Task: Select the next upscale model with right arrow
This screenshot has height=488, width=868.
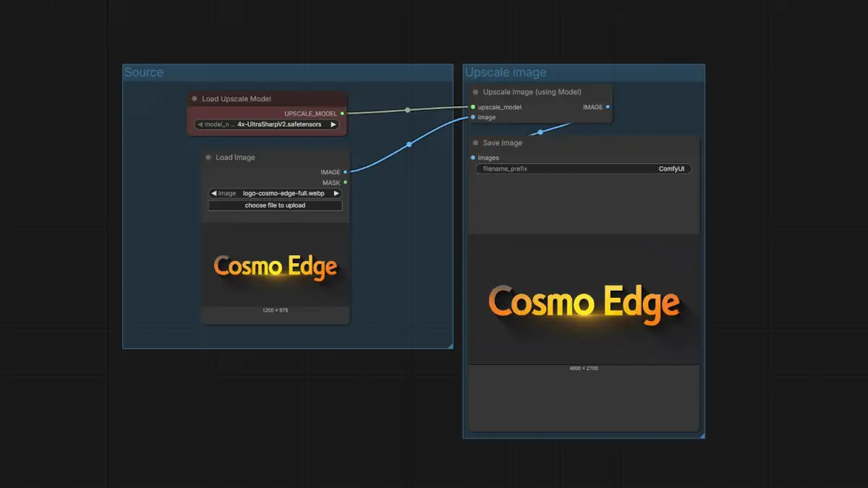Action: (x=333, y=124)
